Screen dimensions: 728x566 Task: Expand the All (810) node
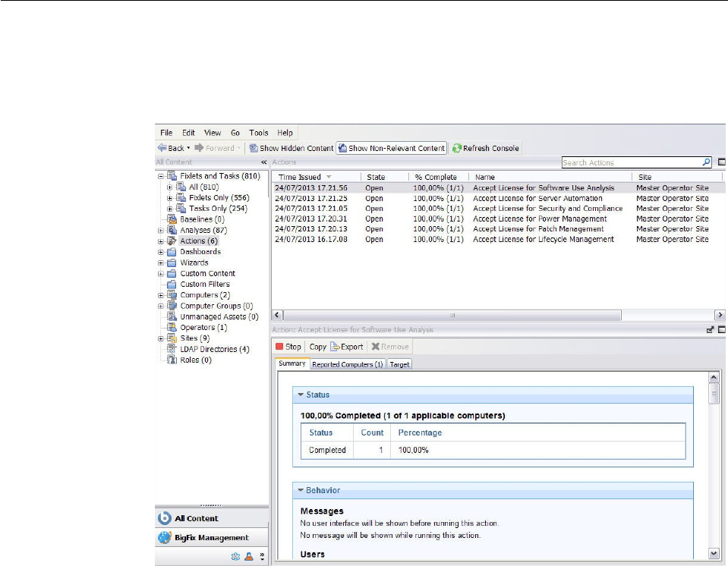pyautogui.click(x=169, y=187)
